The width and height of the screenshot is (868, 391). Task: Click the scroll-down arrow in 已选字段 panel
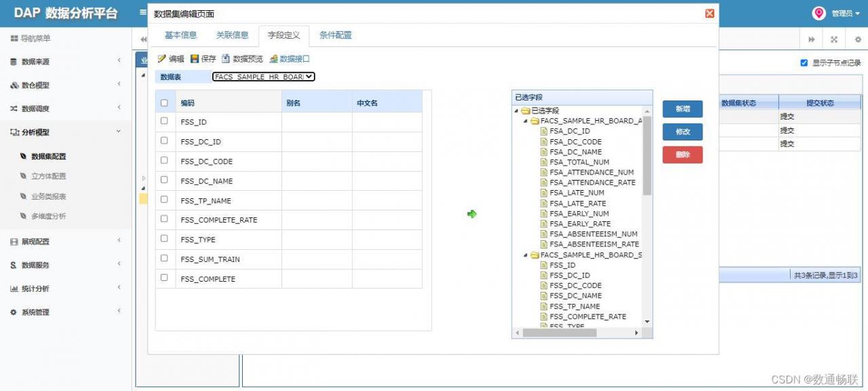(x=647, y=322)
